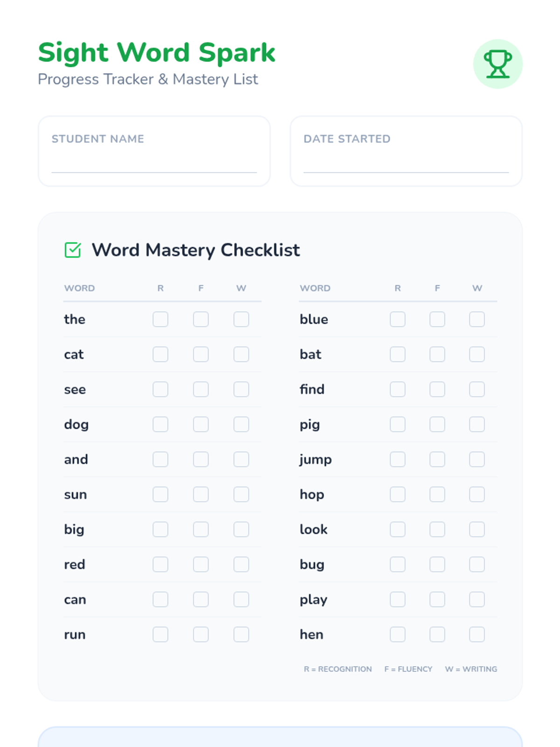The height and width of the screenshot is (747, 560).
Task: Mark Recognition checkbox for "run"
Action: pyautogui.click(x=160, y=634)
